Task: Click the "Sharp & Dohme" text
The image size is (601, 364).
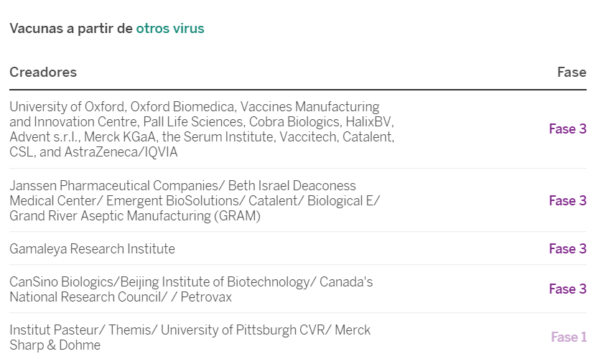Action: click(x=55, y=345)
